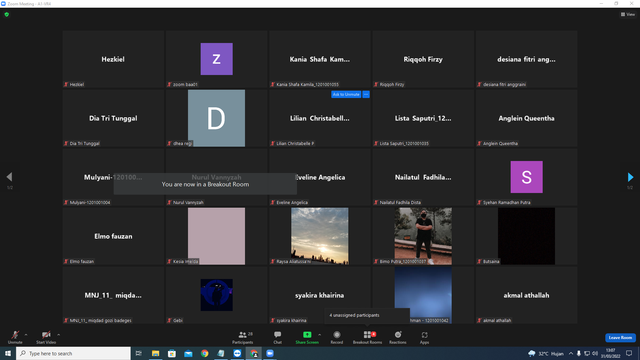Open the Participants panel
Screen dimensions: 640x360
coord(243,337)
